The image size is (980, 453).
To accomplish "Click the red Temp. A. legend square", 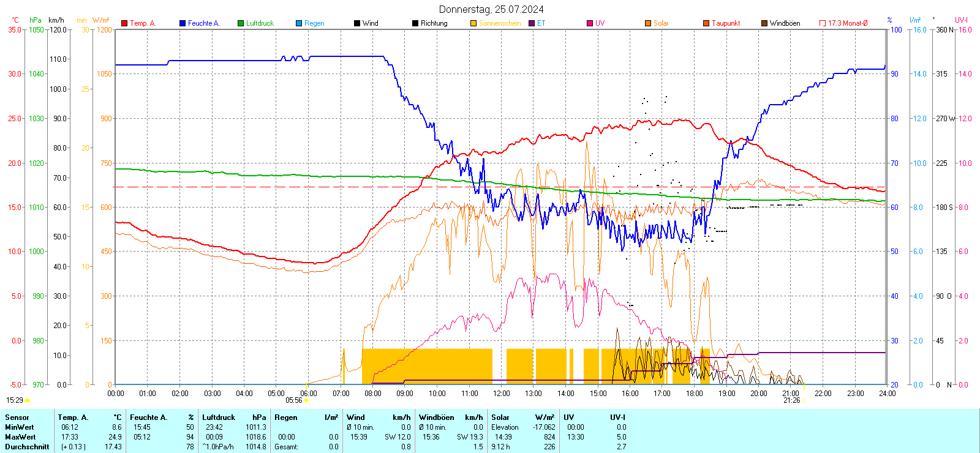I will 124,23.
